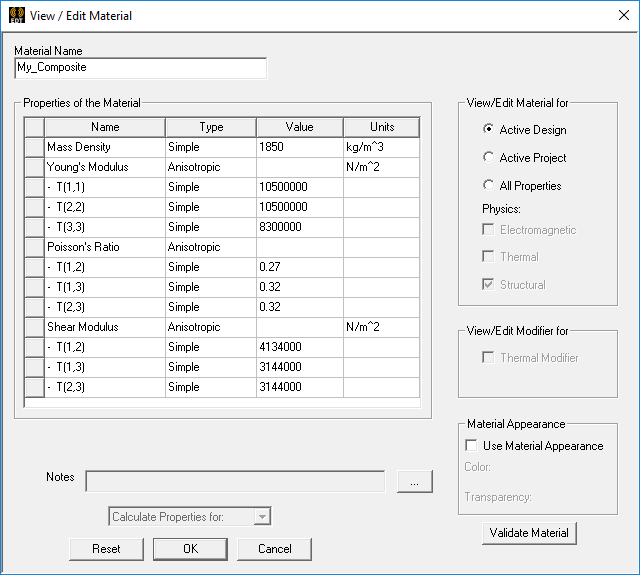Click the Value column header
This screenshot has height=575, width=640.
299,127
